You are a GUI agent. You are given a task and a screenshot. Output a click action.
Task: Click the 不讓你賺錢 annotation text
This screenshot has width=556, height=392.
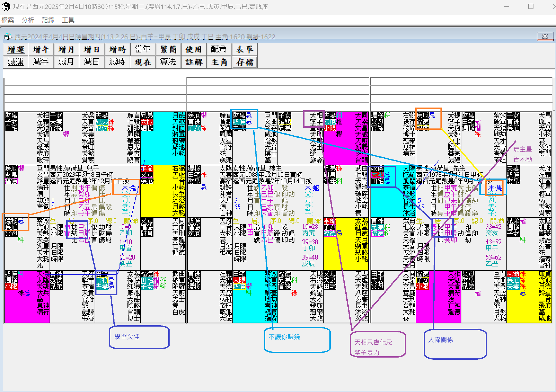tap(284, 337)
